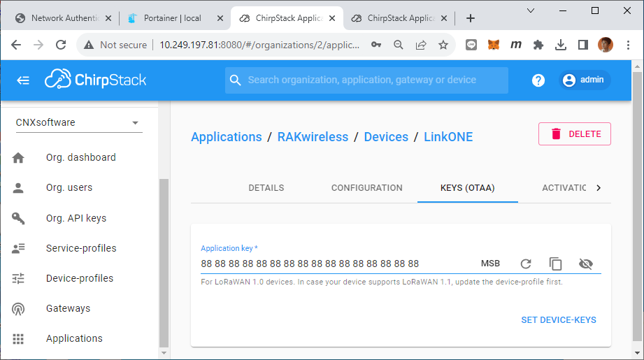The width and height of the screenshot is (644, 360).
Task: Click the Gateways antenna icon
Action: [18, 309]
